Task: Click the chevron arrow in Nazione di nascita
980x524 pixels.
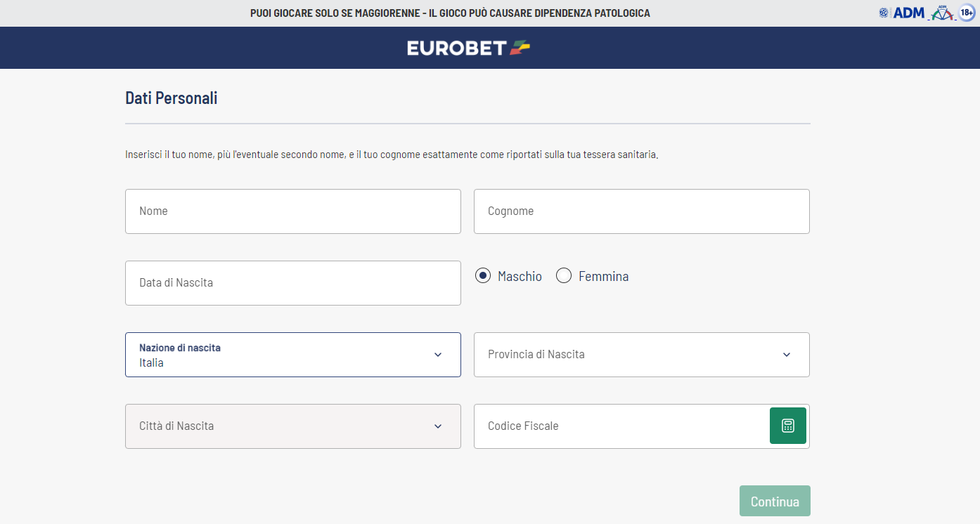Action: tap(438, 355)
